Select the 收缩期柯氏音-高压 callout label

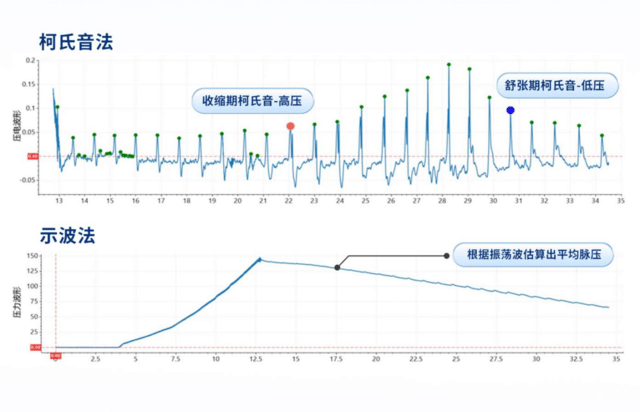point(253,101)
